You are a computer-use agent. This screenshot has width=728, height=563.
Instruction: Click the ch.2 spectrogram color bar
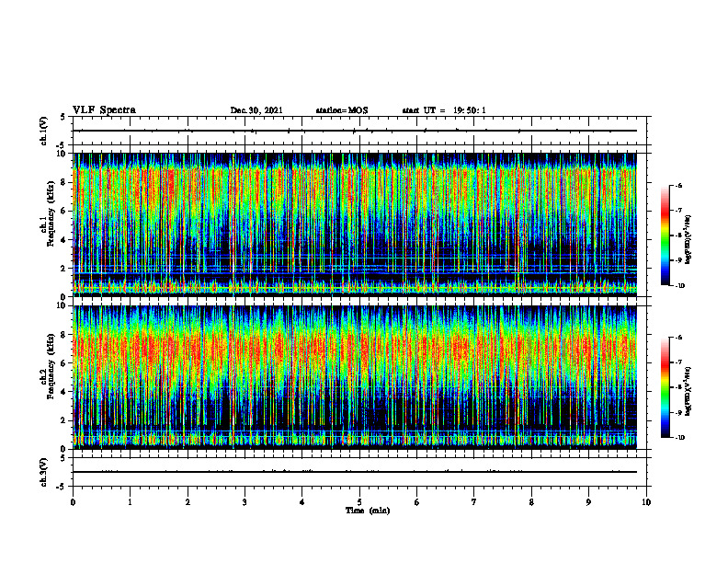pos(665,387)
